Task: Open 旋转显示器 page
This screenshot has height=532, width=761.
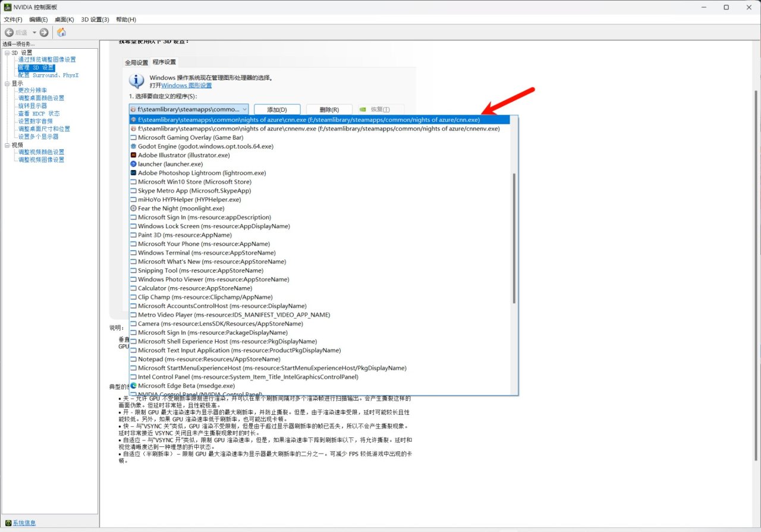Action: point(32,106)
